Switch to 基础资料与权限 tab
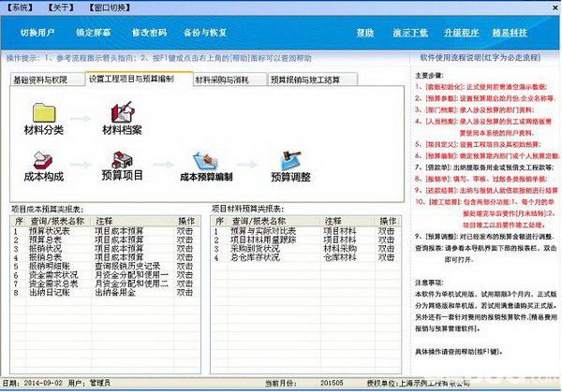The image size is (562, 392). [48, 80]
